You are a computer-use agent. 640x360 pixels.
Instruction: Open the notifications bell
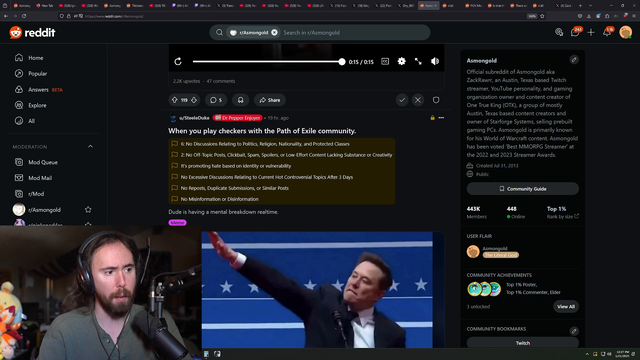tap(607, 32)
